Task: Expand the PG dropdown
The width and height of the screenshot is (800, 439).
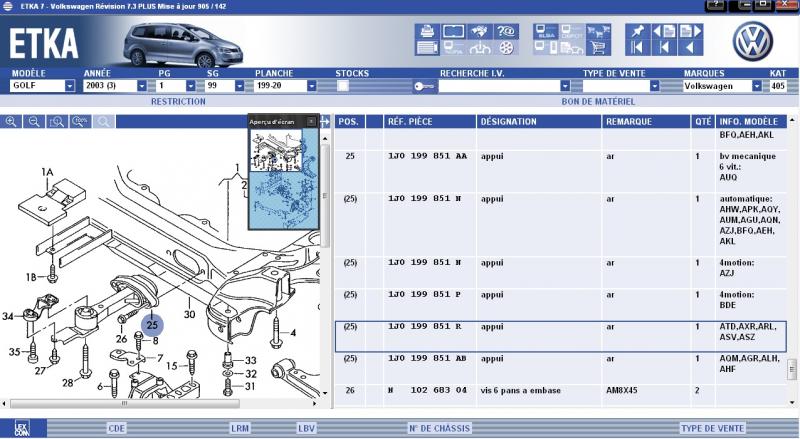Action: [191, 86]
